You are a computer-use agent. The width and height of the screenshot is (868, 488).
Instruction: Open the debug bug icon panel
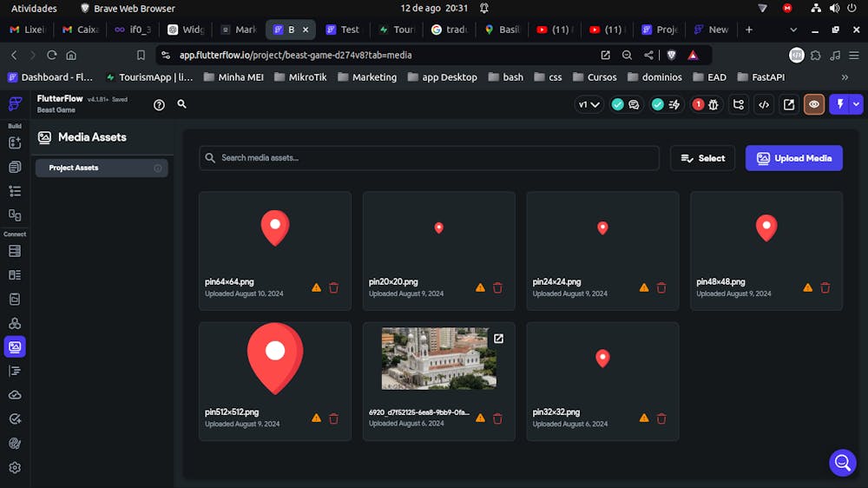[713, 104]
